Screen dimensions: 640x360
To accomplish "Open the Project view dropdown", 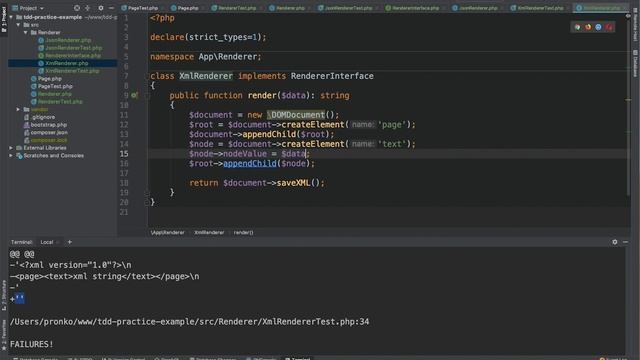I will pyautogui.click(x=28, y=8).
